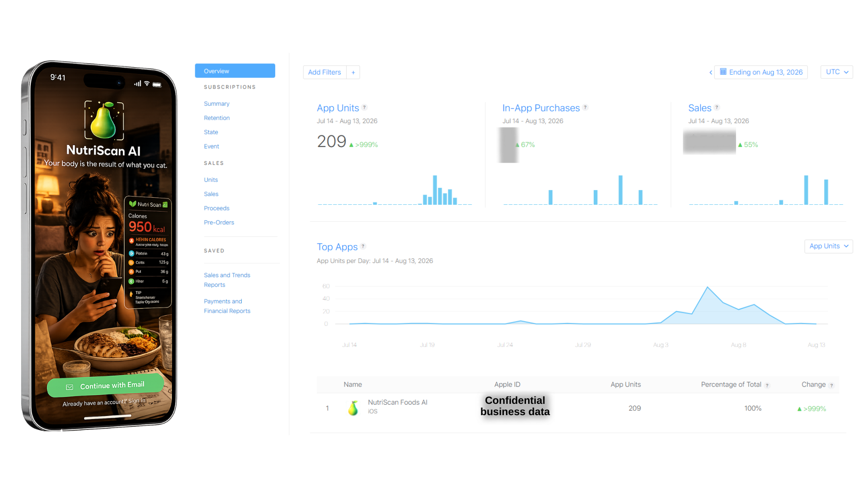Open the Sales link under SALES heading
This screenshot has width=868, height=488.
(x=211, y=194)
